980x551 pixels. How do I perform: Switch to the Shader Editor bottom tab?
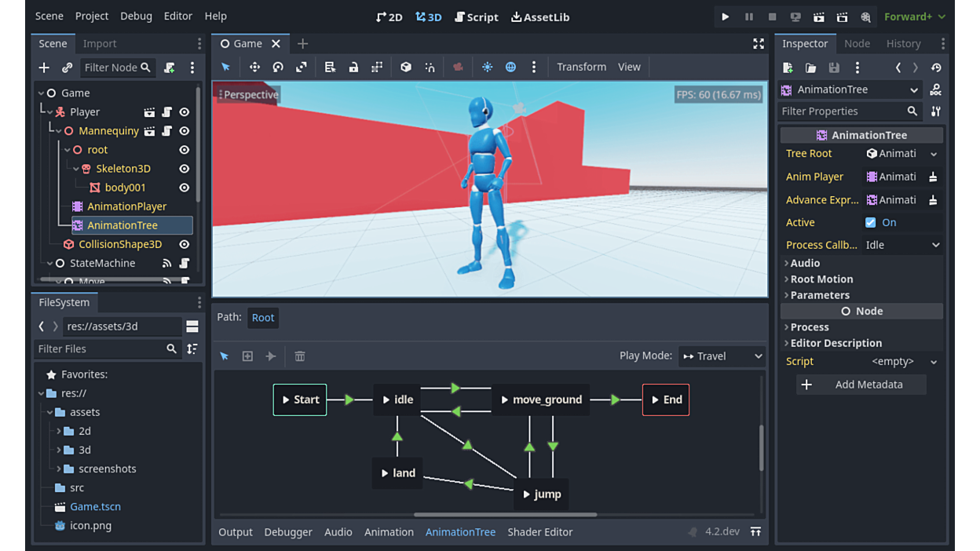[539, 532]
